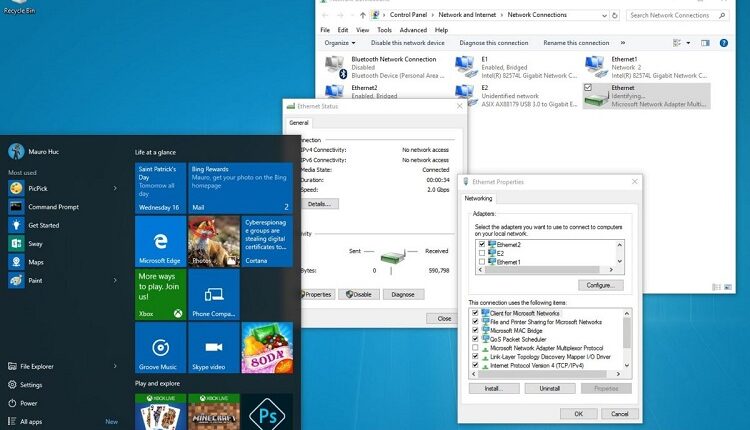Screen dimensions: 750x430
Task: Expand path after Control Panel breadcrumb
Action: [x=432, y=15]
